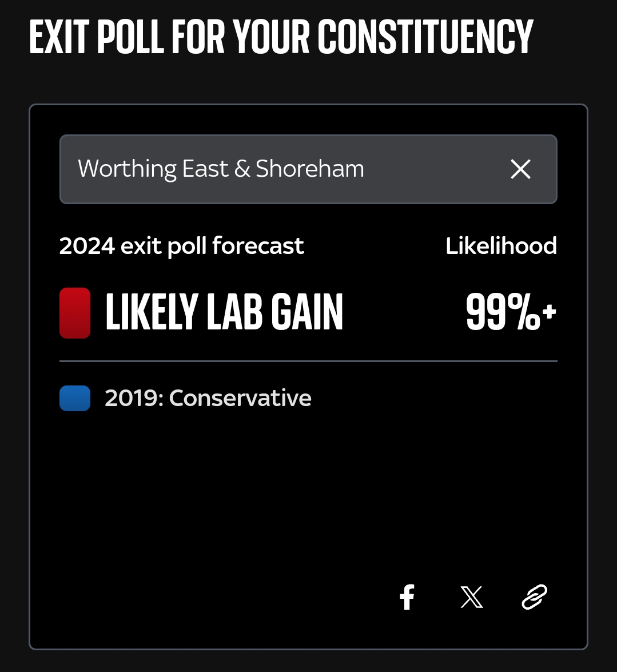Screen dimensions: 617x672
Task: Click the word CONSTITUENCY in the heading
Action: [x=425, y=37]
